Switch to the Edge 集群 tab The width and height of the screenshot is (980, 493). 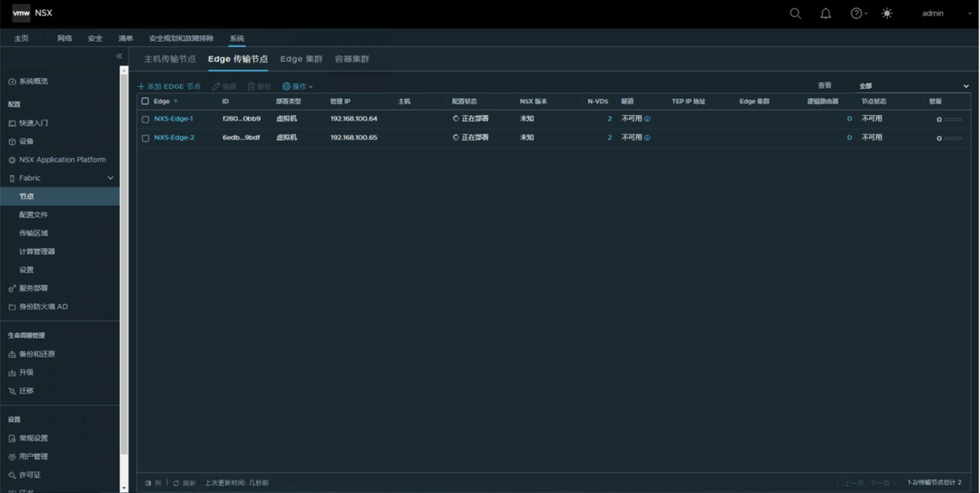pyautogui.click(x=301, y=58)
